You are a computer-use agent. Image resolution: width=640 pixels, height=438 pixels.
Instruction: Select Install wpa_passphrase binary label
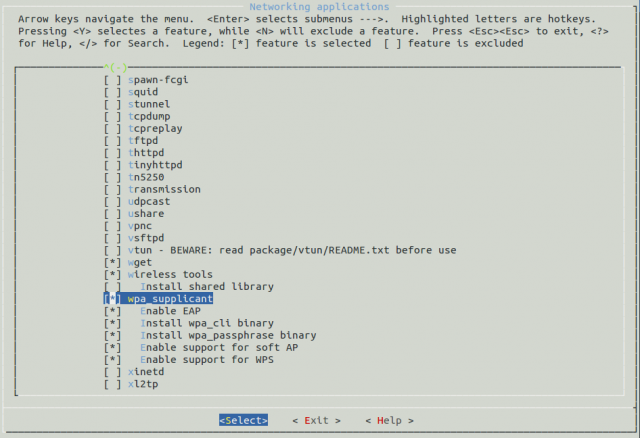pos(228,336)
